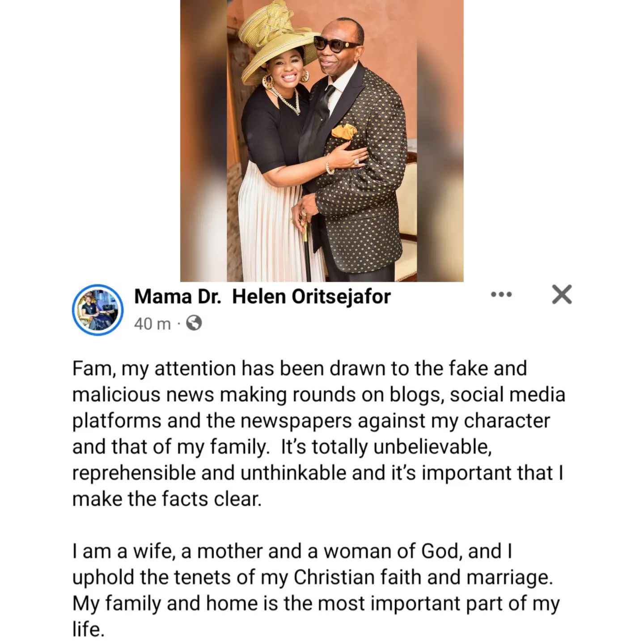
Task: Click the blurred right edge of photo
Action: pyautogui.click(x=441, y=141)
